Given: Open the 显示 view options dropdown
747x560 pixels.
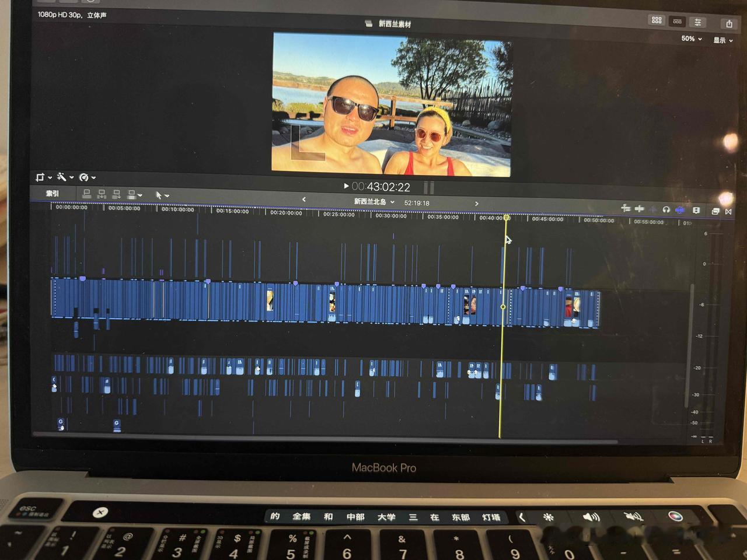Looking at the screenshot, I should (722, 40).
